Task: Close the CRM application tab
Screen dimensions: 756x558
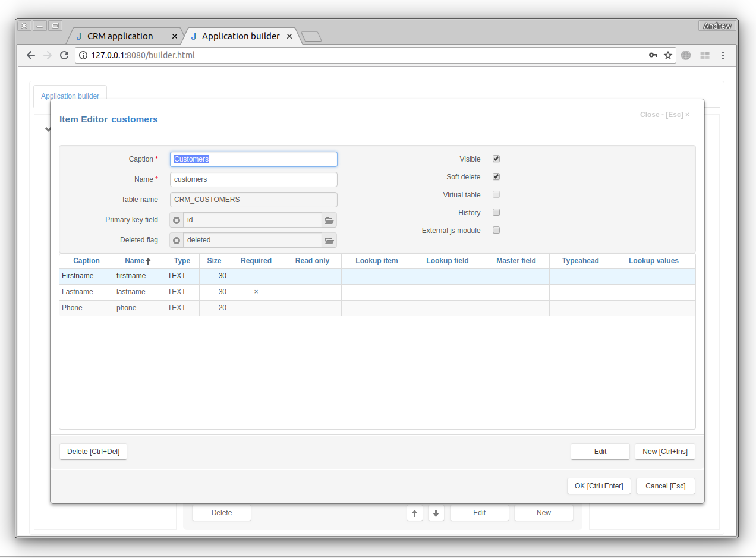Action: (175, 36)
